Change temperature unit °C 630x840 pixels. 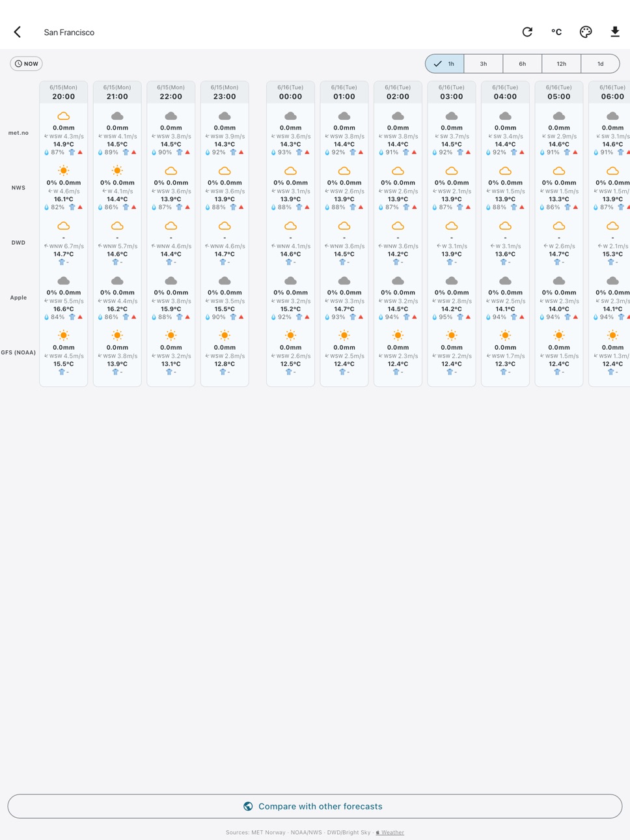[556, 32]
